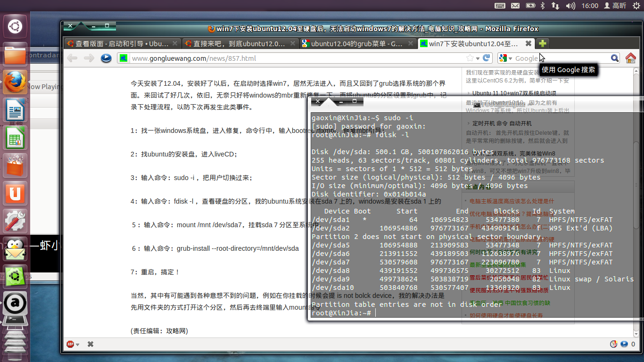Open link '如何使用硬盘才能使硬盘长寿'
Image resolution: width=644 pixels, height=362 pixels.
coord(506,316)
